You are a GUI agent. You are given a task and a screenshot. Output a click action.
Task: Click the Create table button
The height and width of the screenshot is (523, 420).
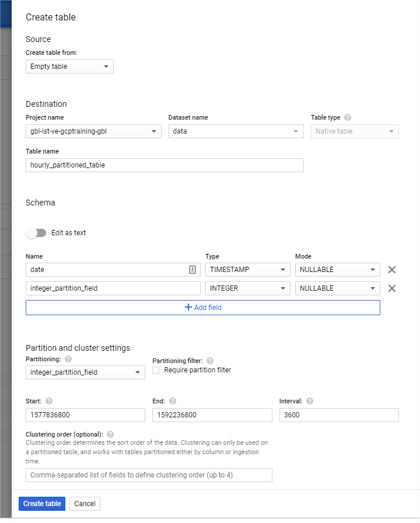(41, 504)
